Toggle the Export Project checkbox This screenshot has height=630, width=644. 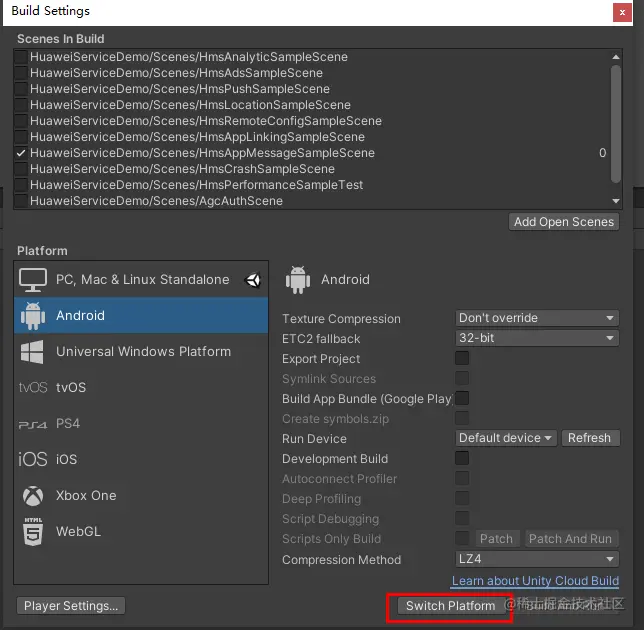pos(462,358)
